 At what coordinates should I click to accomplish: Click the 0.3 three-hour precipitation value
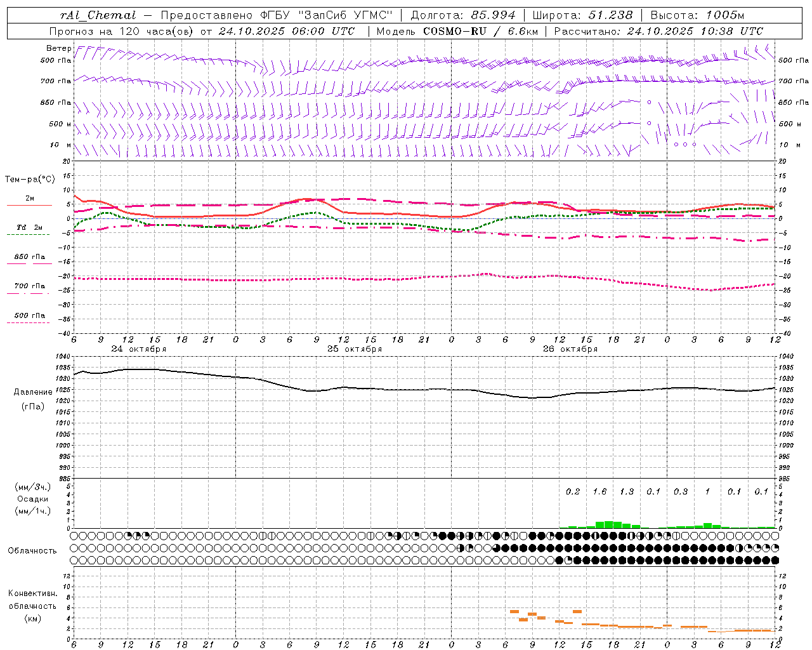pos(681,491)
